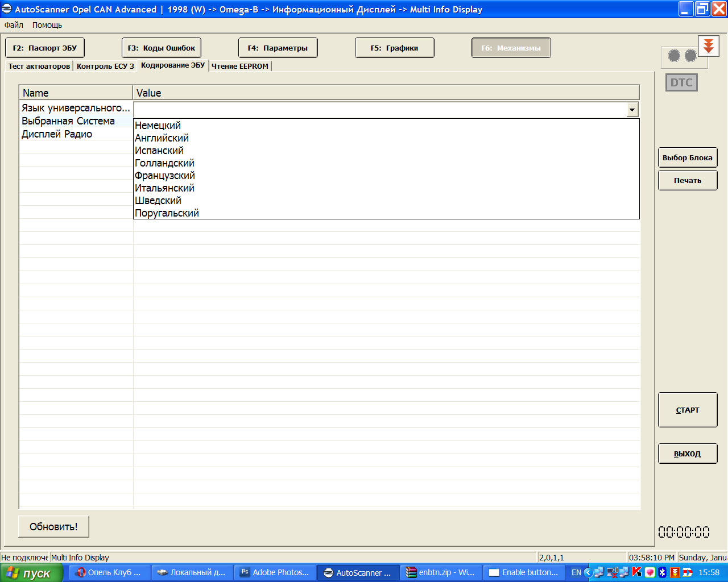The height and width of the screenshot is (582, 728).
Task: Open the Файл menu
Action: [x=14, y=25]
